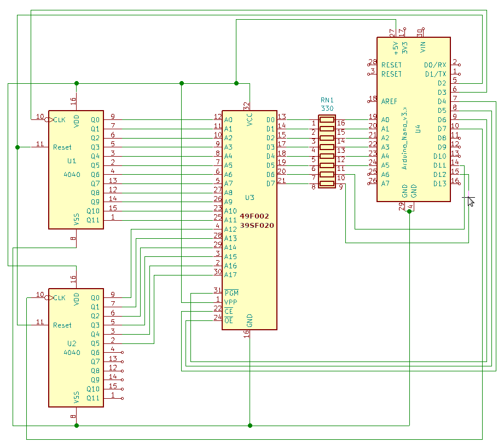The width and height of the screenshot is (504, 442).
Task: Select the VCC pin label on U3
Action: [250, 119]
